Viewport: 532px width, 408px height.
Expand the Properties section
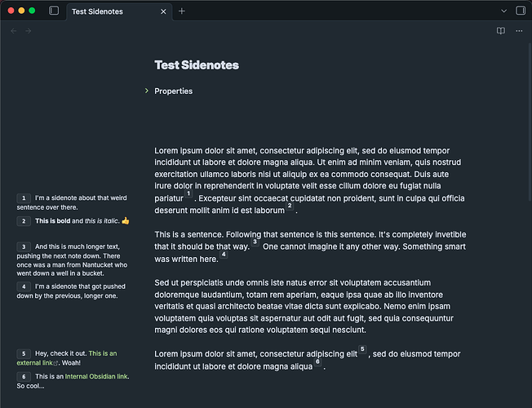pos(147,91)
